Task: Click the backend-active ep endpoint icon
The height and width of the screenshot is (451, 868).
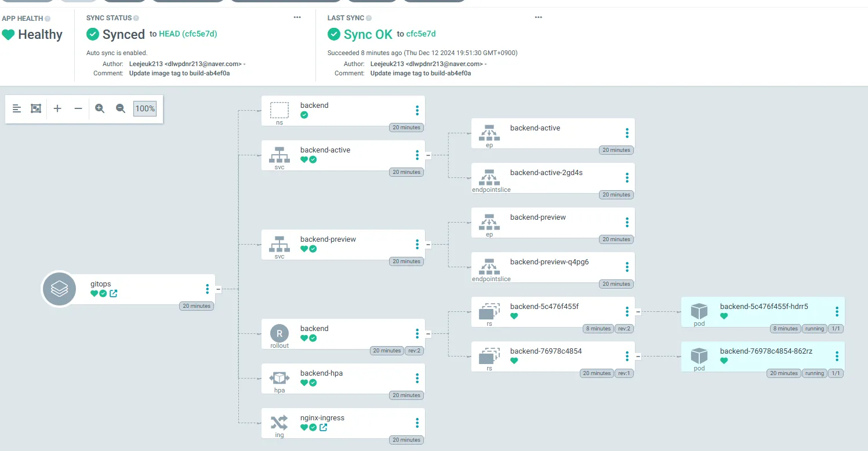Action: click(489, 133)
